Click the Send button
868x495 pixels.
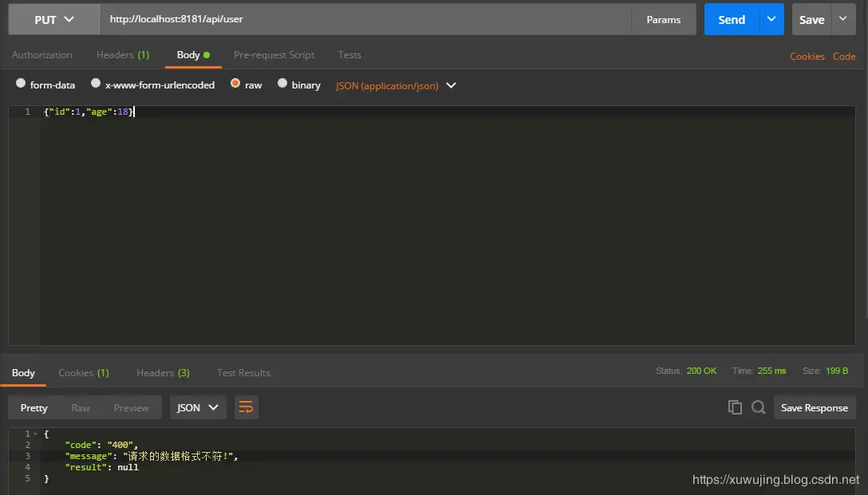tap(732, 19)
